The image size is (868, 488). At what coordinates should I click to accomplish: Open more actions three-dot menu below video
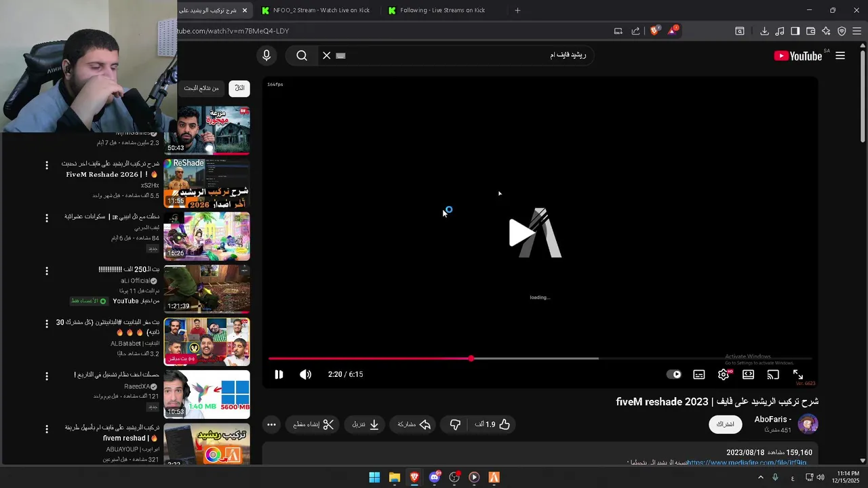(x=271, y=424)
